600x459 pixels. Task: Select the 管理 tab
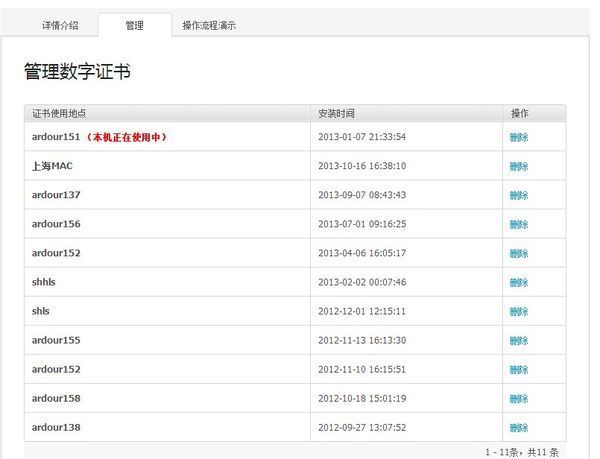pyautogui.click(x=134, y=25)
